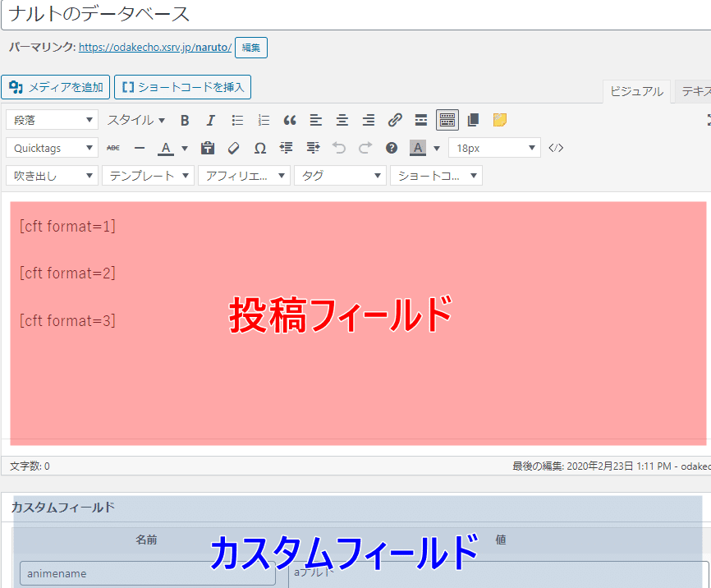Insert a blockquote

pos(289,120)
